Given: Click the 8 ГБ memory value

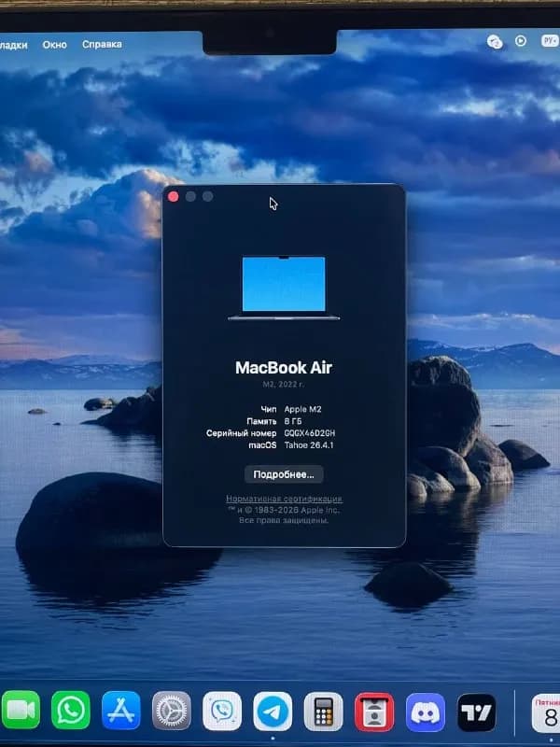Looking at the screenshot, I should [x=293, y=421].
